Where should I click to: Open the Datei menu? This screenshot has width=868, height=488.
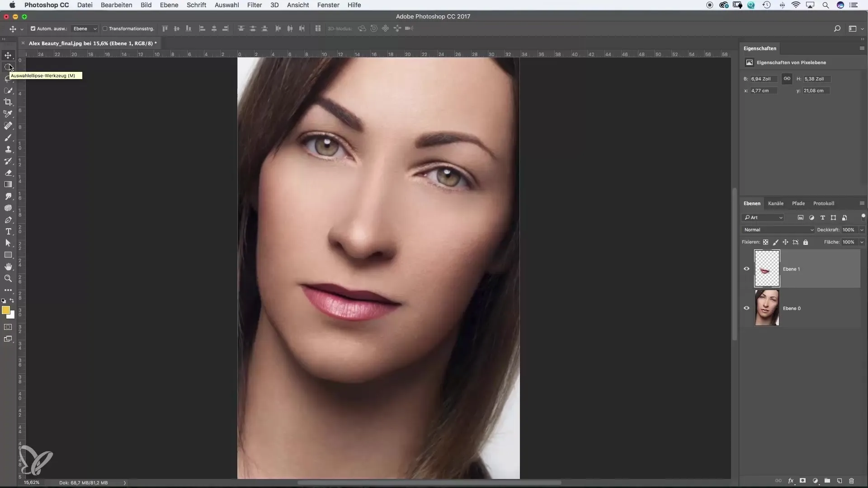(x=85, y=5)
